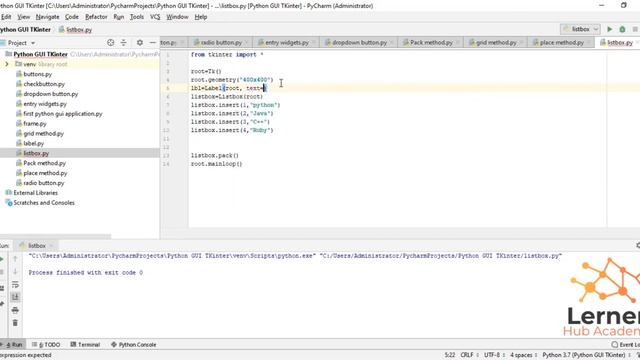Run the listbox configuration with green play icon

point(609,29)
